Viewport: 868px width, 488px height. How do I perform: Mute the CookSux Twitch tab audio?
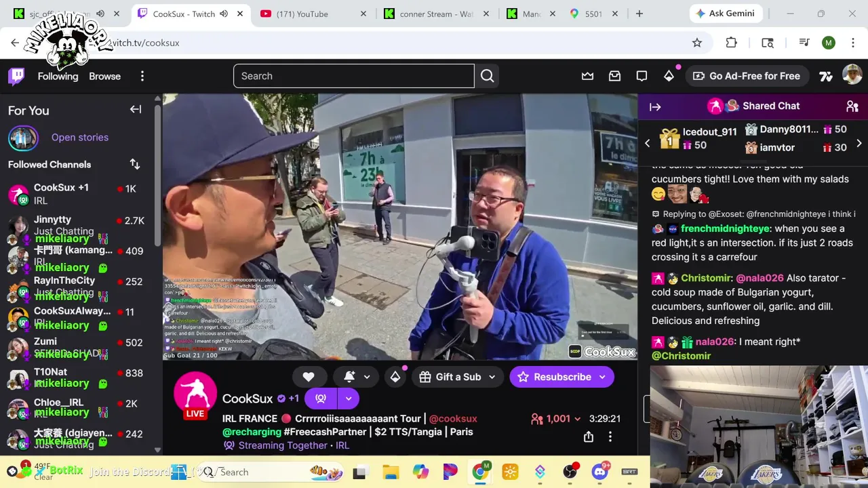click(x=224, y=14)
